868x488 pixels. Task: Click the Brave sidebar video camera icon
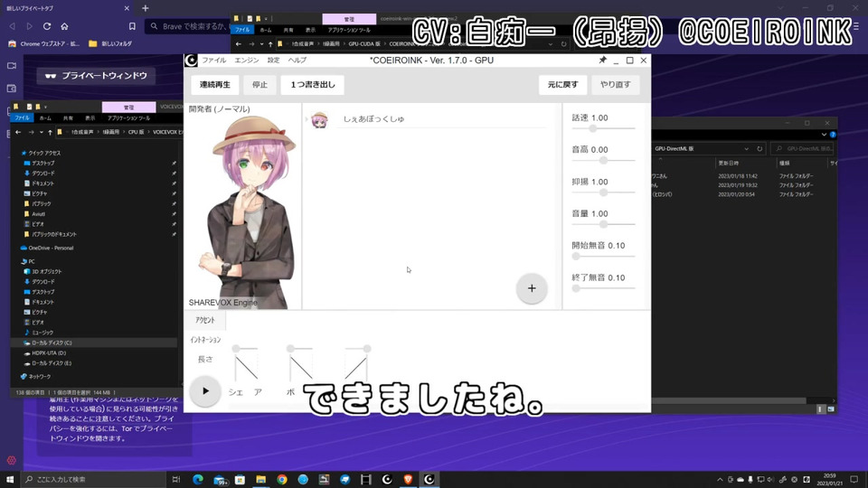12,66
